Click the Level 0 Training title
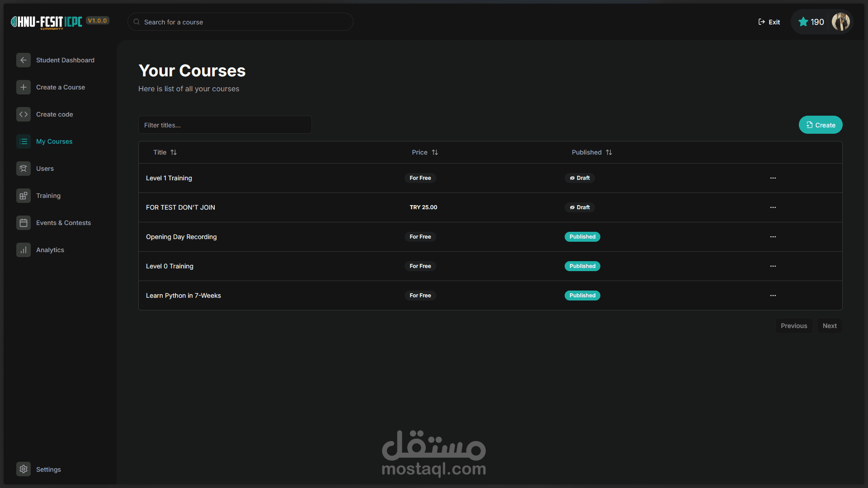 170,266
